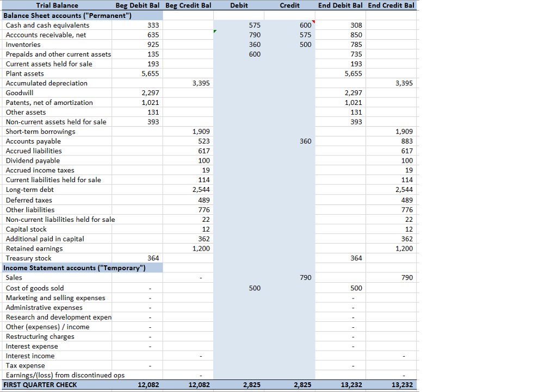Select the Treasury stock value 364
The height and width of the screenshot is (392, 557).
[x=152, y=258]
